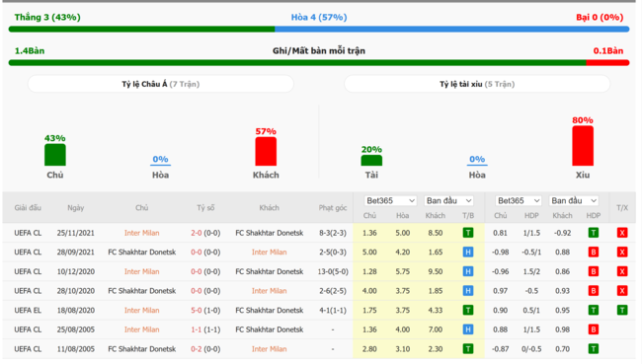Open the 2-0 (0-0) score link

coord(205,233)
